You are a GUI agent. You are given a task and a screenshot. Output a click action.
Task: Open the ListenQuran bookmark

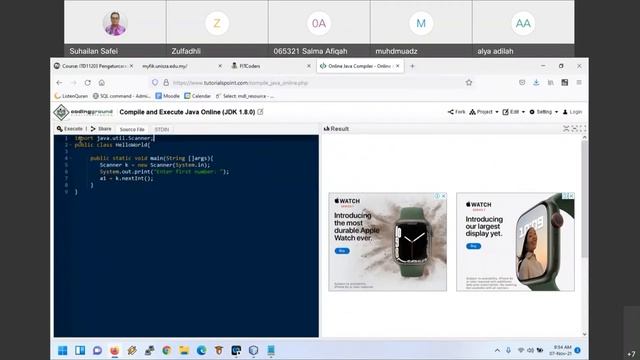click(x=71, y=96)
